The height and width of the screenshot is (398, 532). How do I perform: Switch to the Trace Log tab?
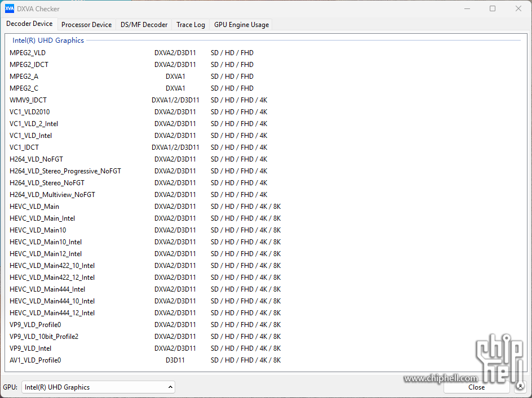pyautogui.click(x=190, y=25)
